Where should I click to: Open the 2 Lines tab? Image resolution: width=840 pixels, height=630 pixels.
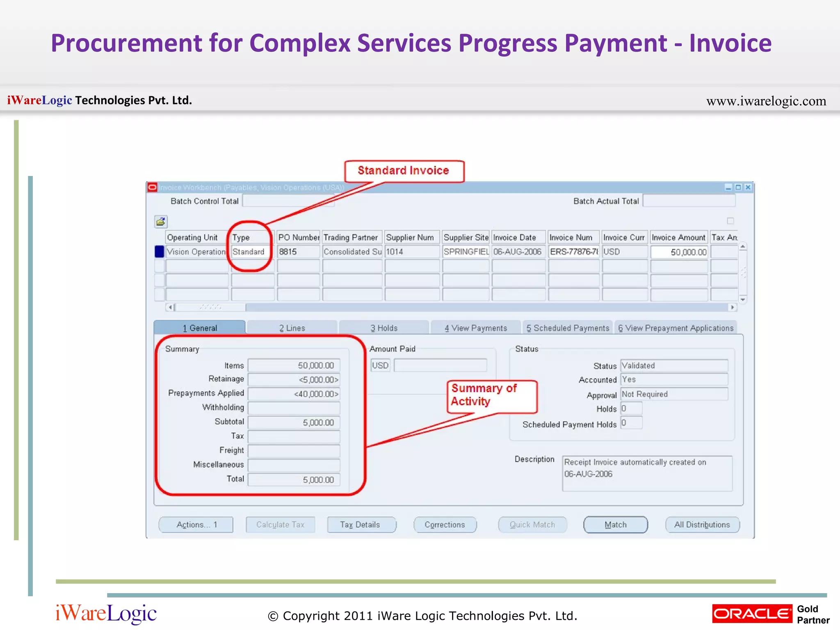[x=292, y=328]
